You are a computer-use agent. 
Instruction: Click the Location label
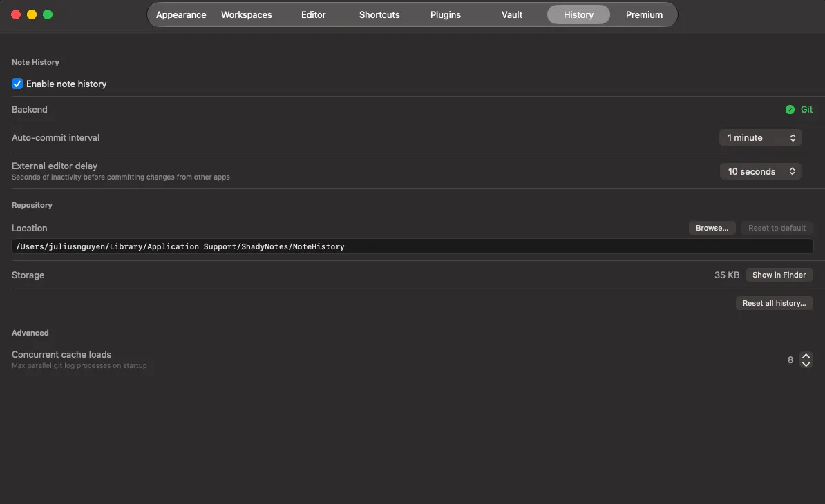click(x=30, y=228)
